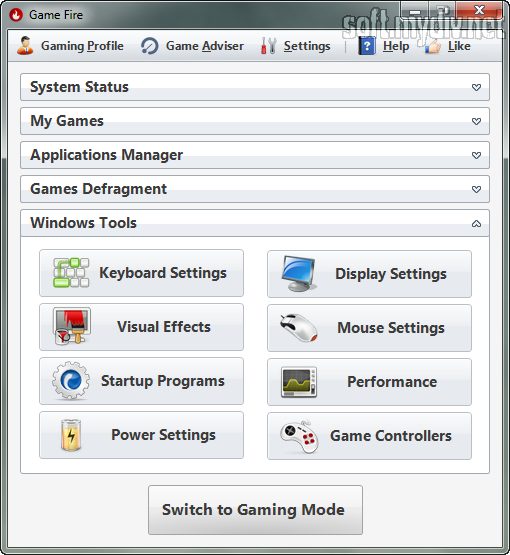
Task: Click Game Fire title bar text
Action: (x=56, y=15)
